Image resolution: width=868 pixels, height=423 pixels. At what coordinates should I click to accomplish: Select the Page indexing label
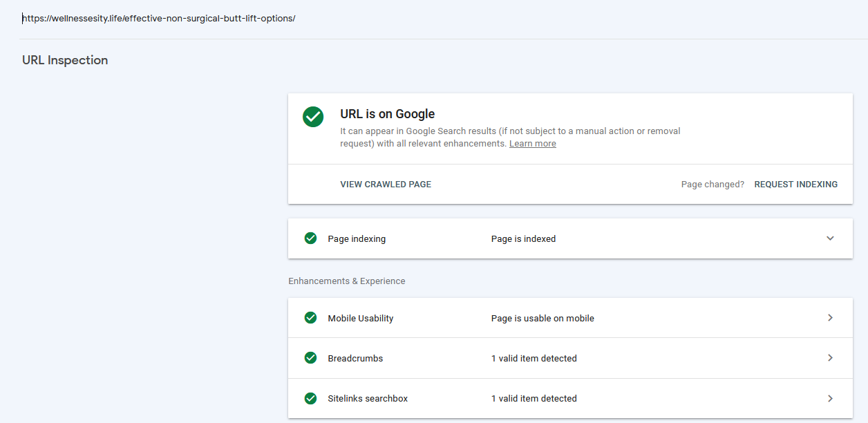tap(357, 239)
